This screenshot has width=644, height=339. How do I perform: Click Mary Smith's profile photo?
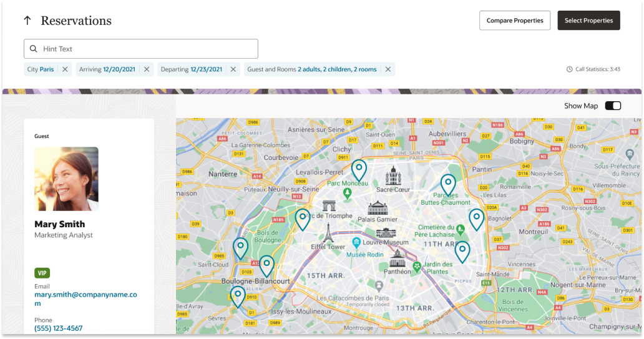66,179
